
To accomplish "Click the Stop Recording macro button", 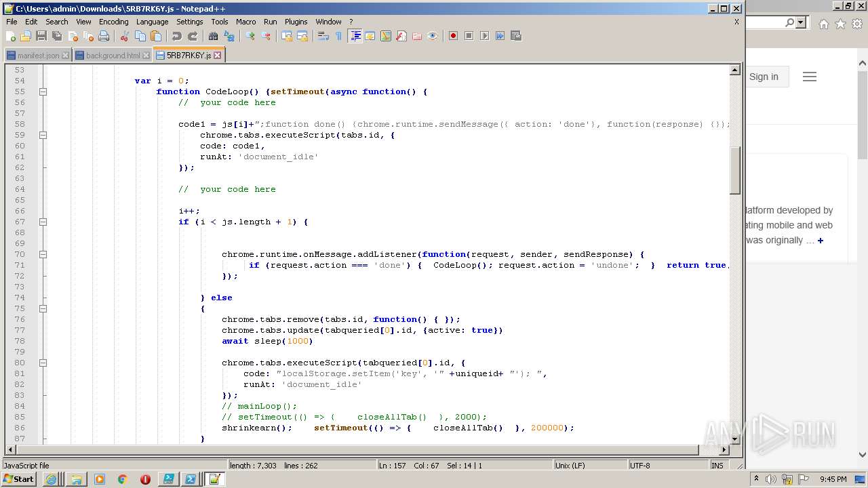I will click(x=469, y=36).
